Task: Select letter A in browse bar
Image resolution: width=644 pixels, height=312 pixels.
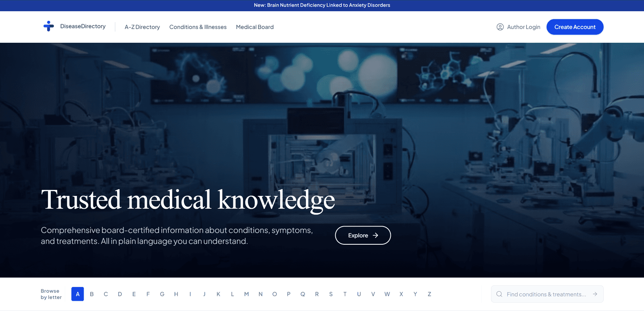Action: coord(78,294)
